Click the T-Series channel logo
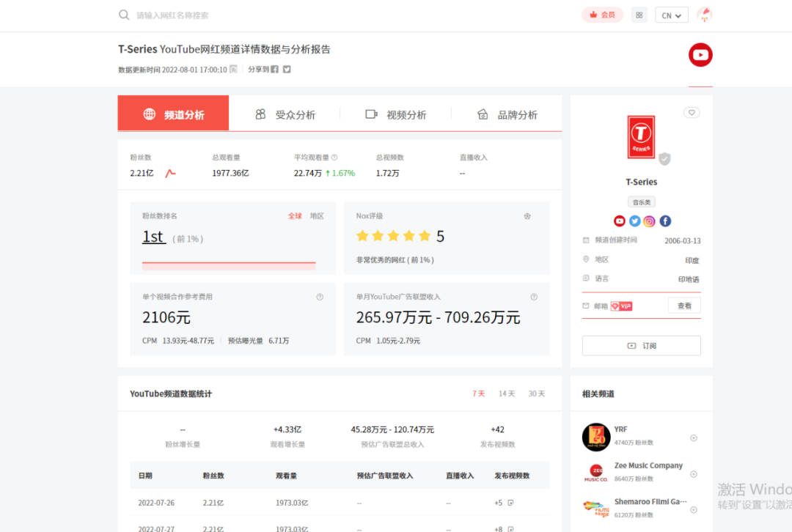The image size is (792, 532). pyautogui.click(x=641, y=137)
